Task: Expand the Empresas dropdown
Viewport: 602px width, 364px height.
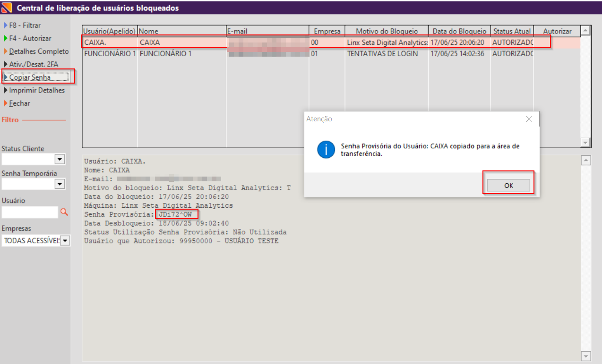Action: pyautogui.click(x=65, y=241)
